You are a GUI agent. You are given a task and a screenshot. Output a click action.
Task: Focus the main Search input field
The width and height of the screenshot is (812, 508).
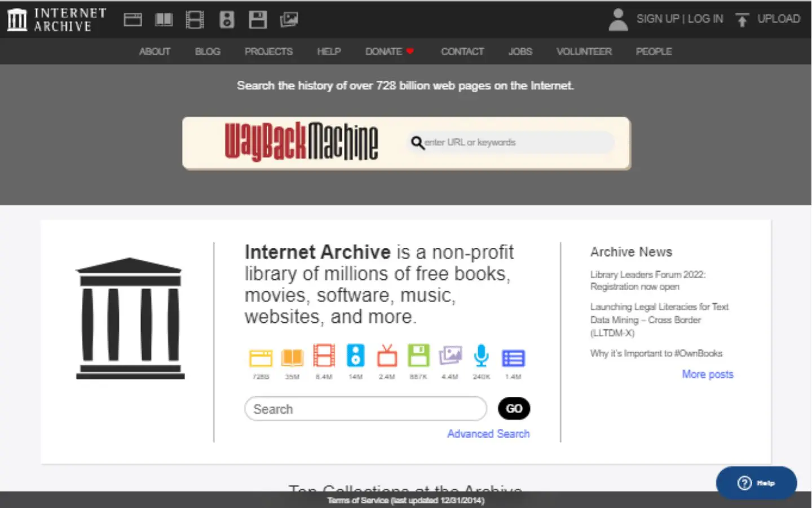pyautogui.click(x=365, y=409)
